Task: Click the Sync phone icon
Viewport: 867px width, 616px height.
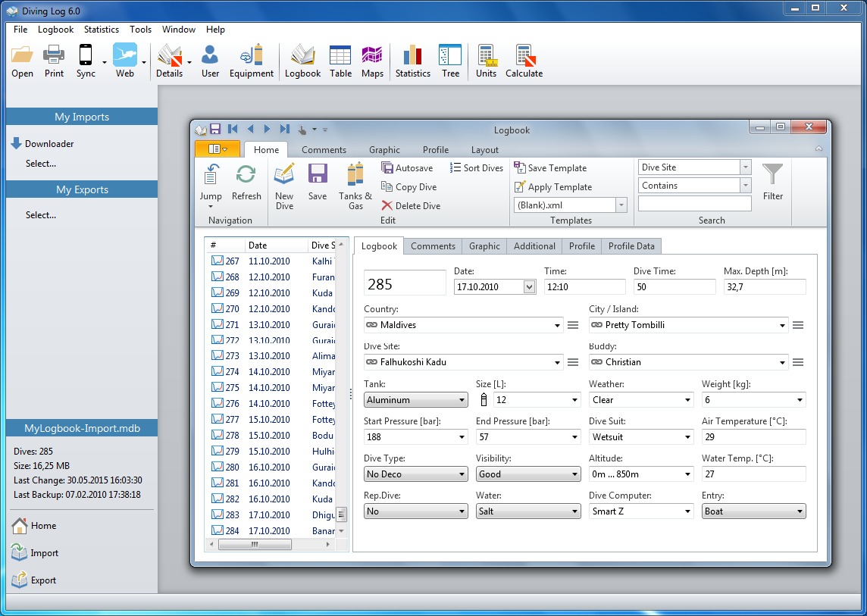Action: click(x=86, y=55)
